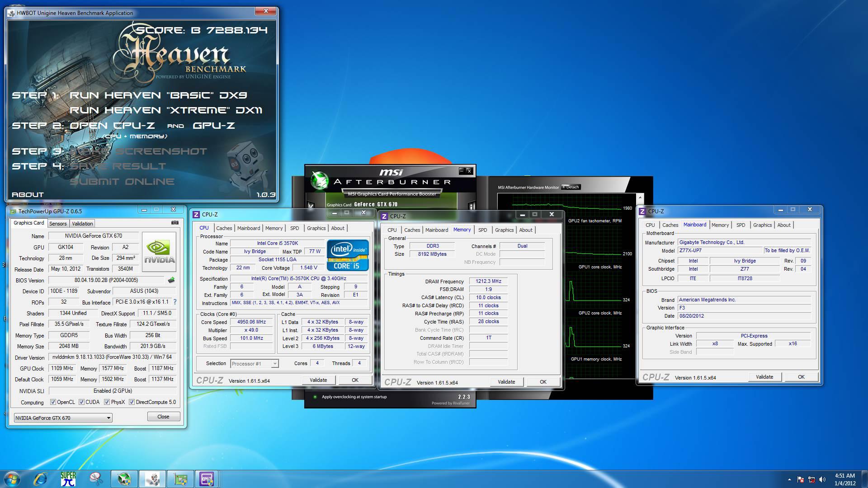Viewport: 868px width, 488px height.
Task: Click the MSI Afterburner info 'i' icon
Action: click(x=472, y=206)
